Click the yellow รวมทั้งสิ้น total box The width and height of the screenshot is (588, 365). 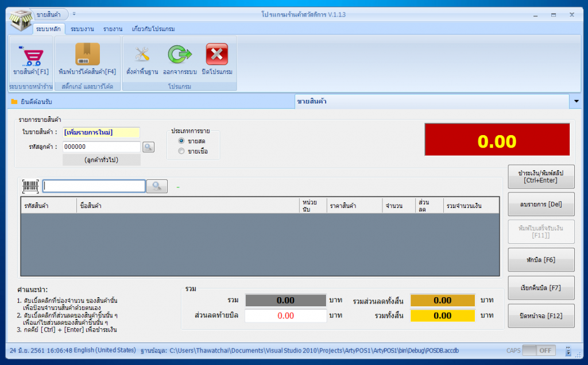point(442,316)
